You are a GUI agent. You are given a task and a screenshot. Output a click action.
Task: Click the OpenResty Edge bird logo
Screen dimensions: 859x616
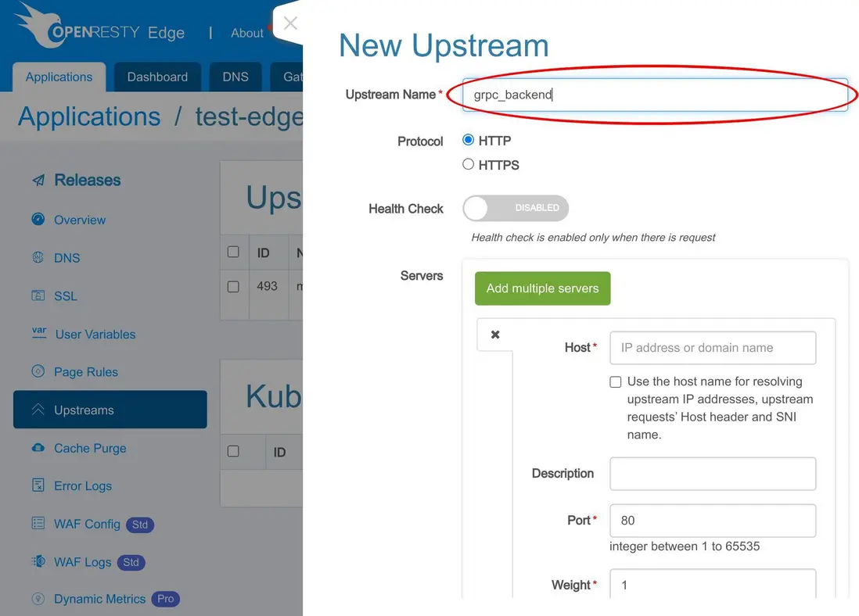click(x=38, y=25)
